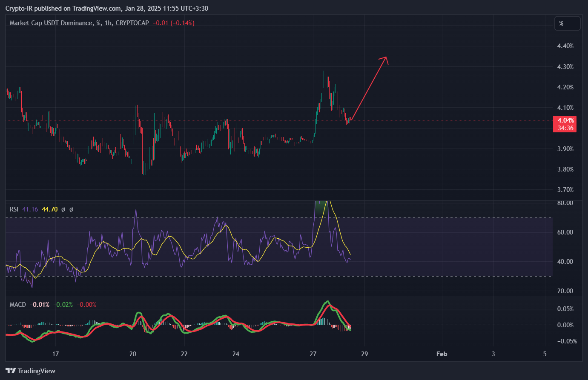Click the Market Cap USDT Dominance title
588x380 pixels.
click(x=51, y=23)
